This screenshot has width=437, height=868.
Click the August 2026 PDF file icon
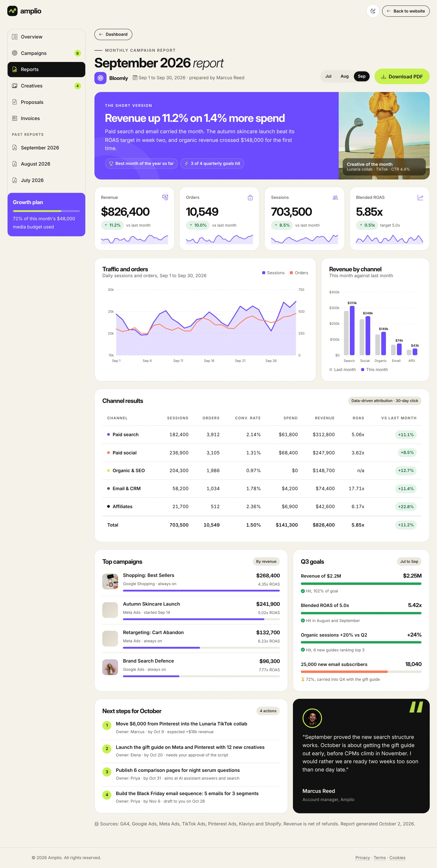coord(15,164)
